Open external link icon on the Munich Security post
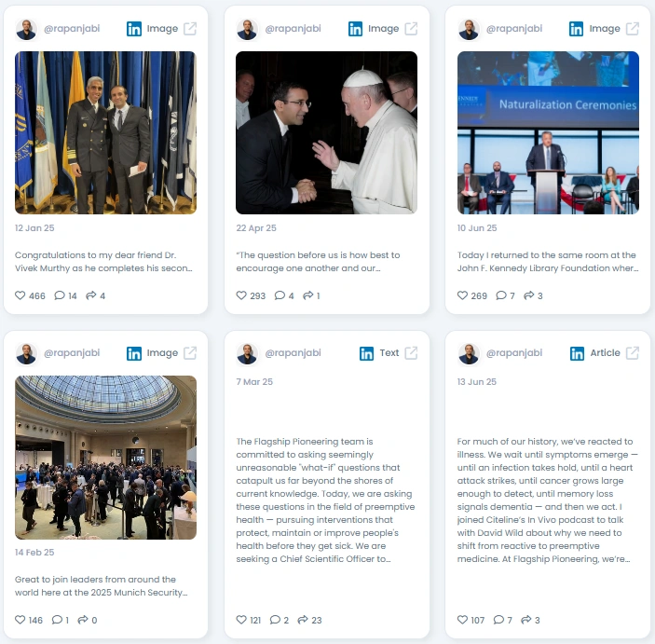Image resolution: width=655 pixels, height=644 pixels. click(x=190, y=352)
